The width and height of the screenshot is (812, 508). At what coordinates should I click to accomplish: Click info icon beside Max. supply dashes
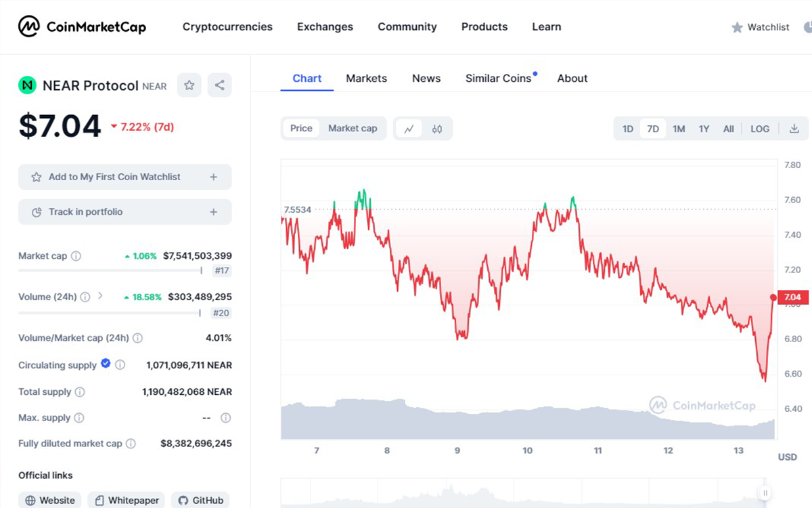point(226,418)
